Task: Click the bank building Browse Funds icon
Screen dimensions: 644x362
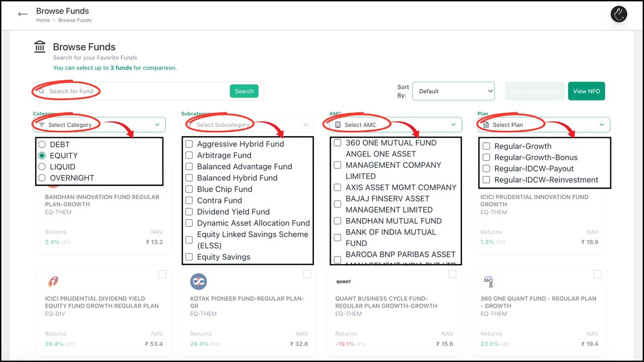Action: [x=40, y=47]
